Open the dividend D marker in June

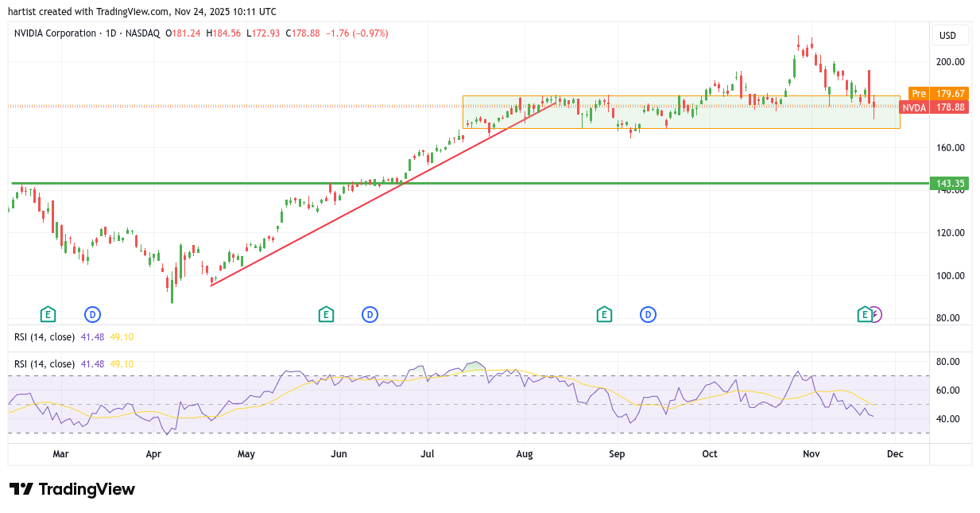click(x=370, y=314)
